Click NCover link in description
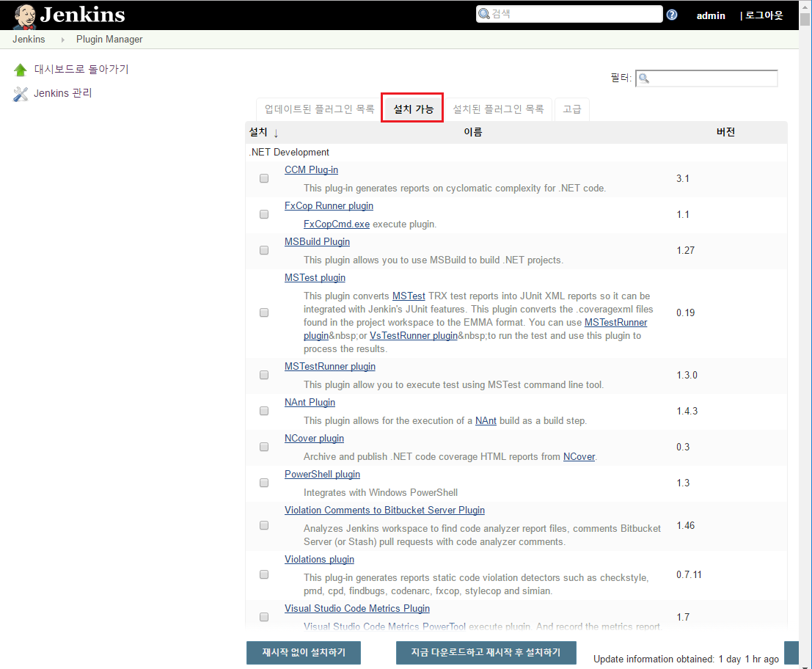The height and width of the screenshot is (669, 812). (579, 457)
